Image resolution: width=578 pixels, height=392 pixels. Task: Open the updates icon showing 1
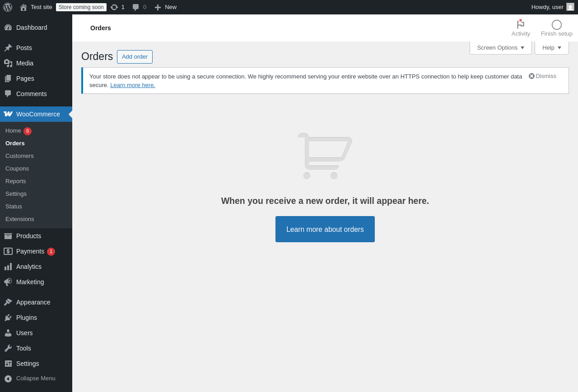(114, 7)
